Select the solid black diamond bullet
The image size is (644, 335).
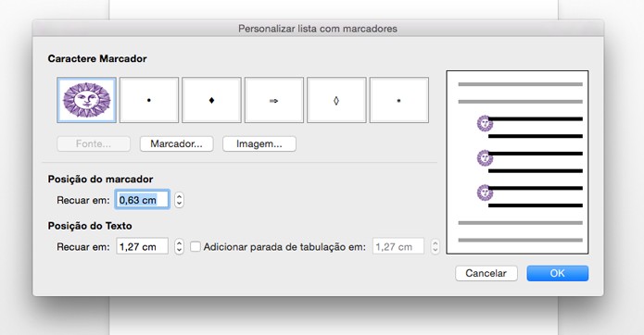coord(211,100)
